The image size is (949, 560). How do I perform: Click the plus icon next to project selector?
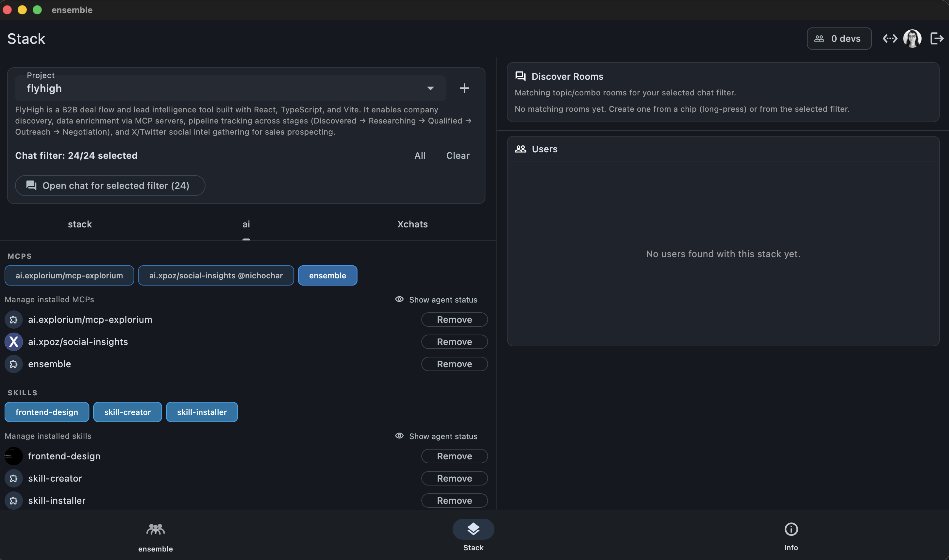point(464,88)
